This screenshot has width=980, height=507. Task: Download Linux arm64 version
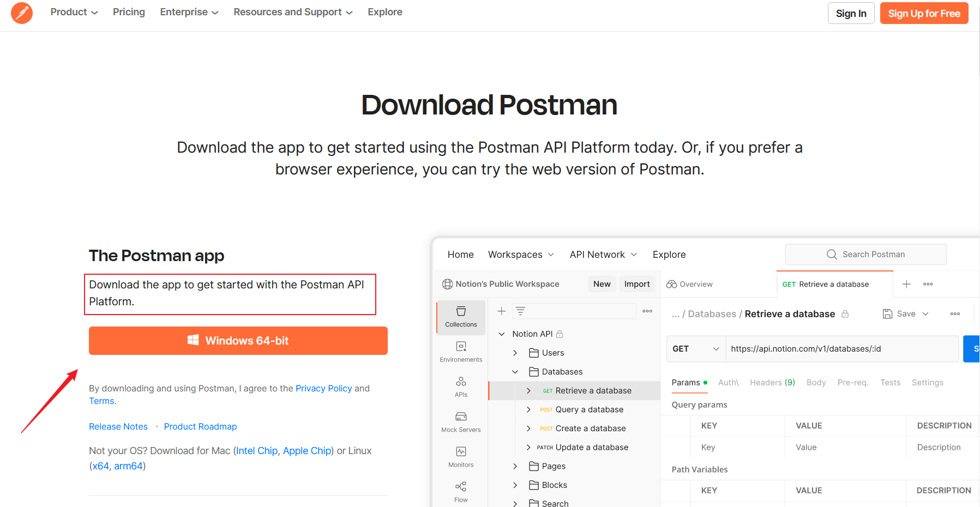(128, 466)
